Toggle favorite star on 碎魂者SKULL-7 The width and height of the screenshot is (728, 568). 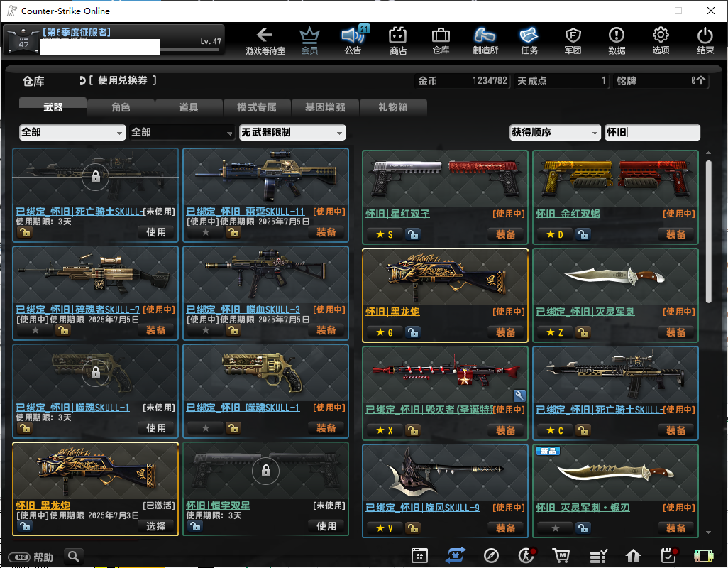(35, 330)
